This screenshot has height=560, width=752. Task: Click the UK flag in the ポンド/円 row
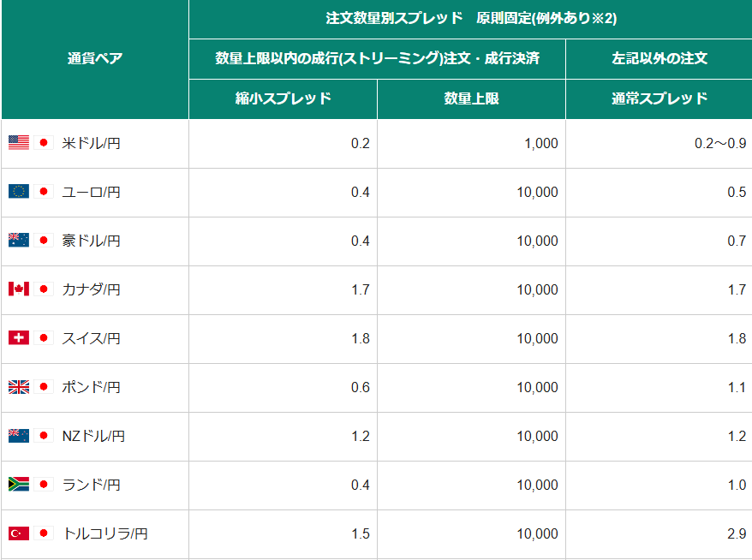(19, 387)
